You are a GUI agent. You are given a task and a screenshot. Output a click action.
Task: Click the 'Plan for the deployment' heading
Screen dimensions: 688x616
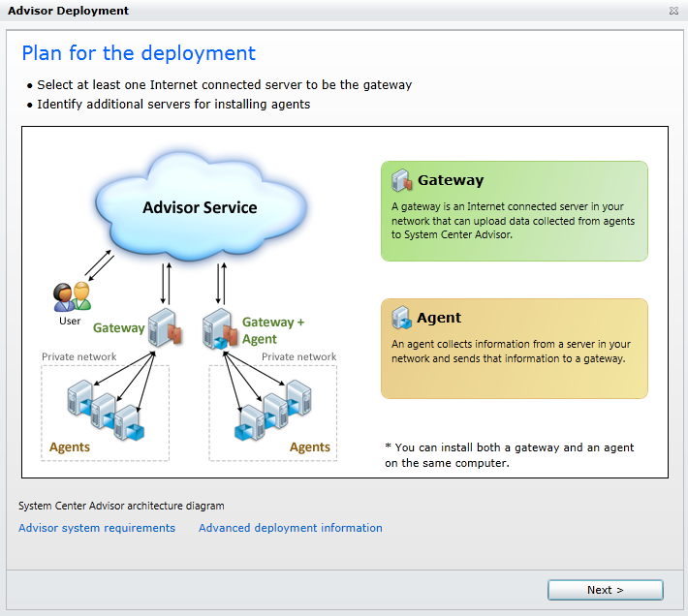pyautogui.click(x=139, y=52)
